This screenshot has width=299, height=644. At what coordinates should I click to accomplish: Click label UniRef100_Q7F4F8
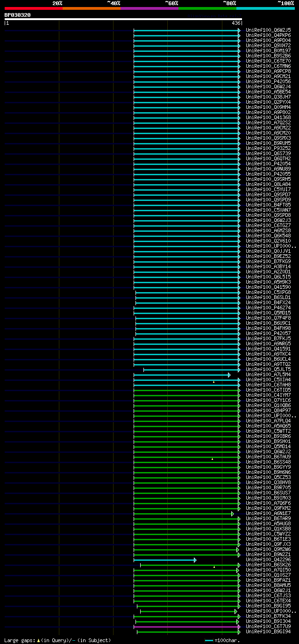tap(268, 318)
